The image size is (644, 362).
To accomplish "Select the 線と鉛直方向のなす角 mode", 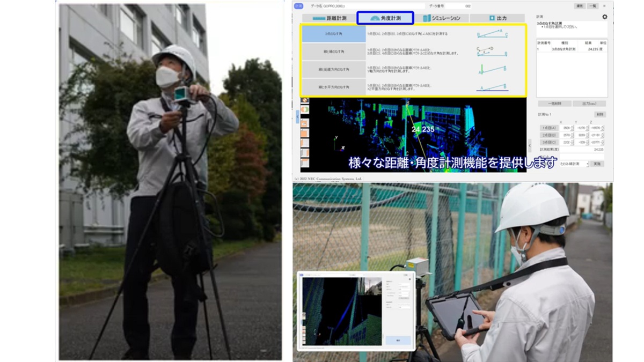I will (x=326, y=69).
